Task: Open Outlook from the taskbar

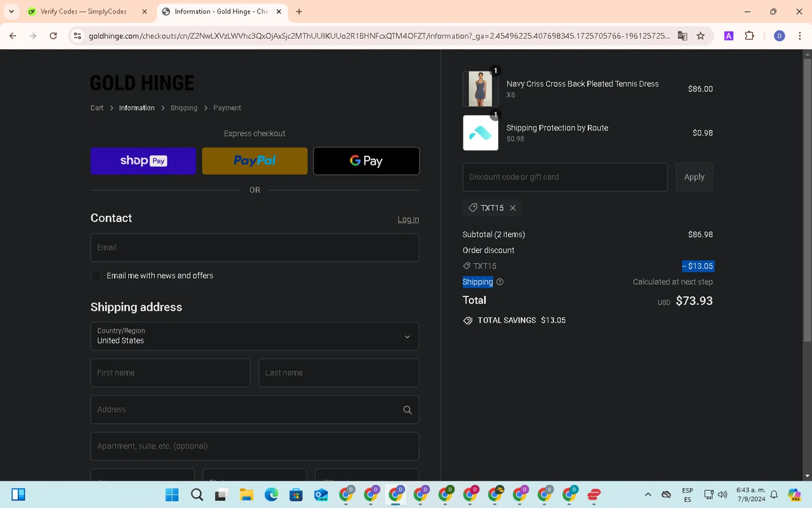Action: click(x=321, y=494)
